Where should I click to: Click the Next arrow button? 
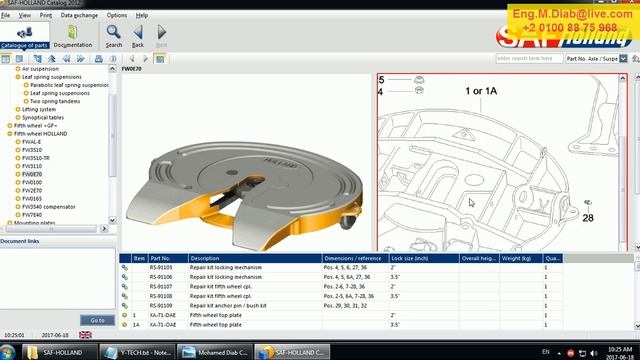[x=161, y=36]
